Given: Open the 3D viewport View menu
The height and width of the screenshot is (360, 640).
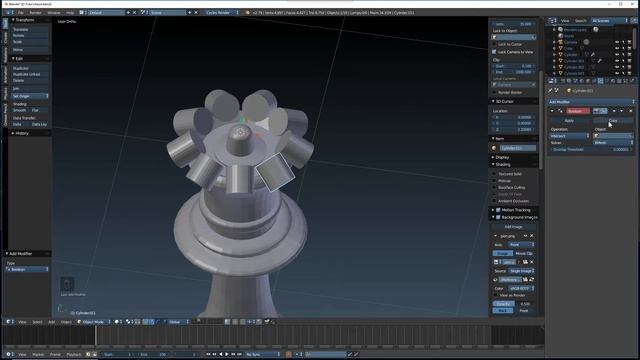Looking at the screenshot, I should click(22, 322).
